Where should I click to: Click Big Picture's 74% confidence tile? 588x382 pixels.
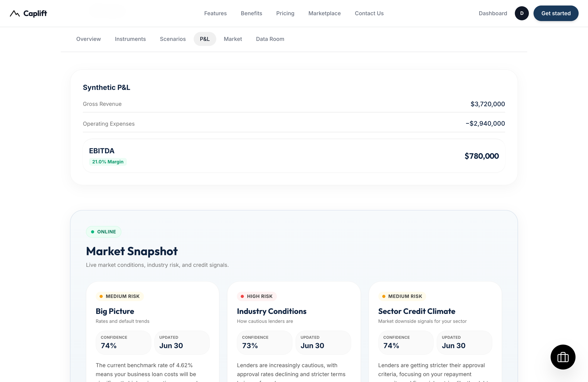coord(123,342)
